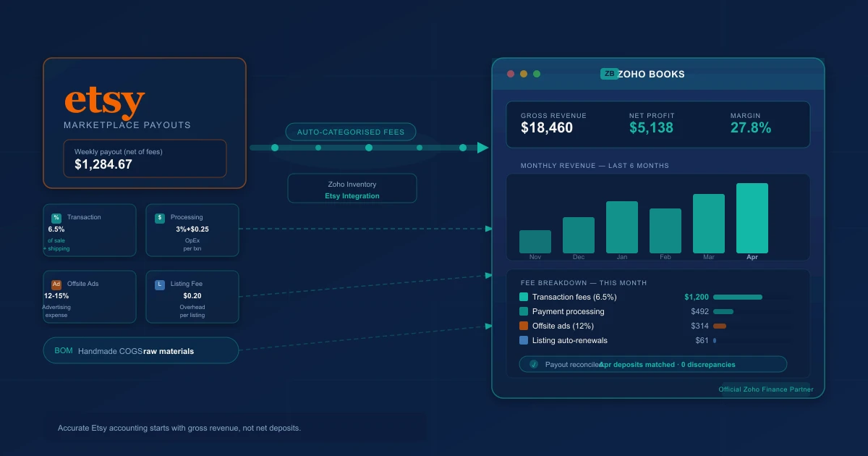Viewport: 868px width, 456px height.
Task: Click the Listing auto-renewals blue swatch
Action: point(524,340)
